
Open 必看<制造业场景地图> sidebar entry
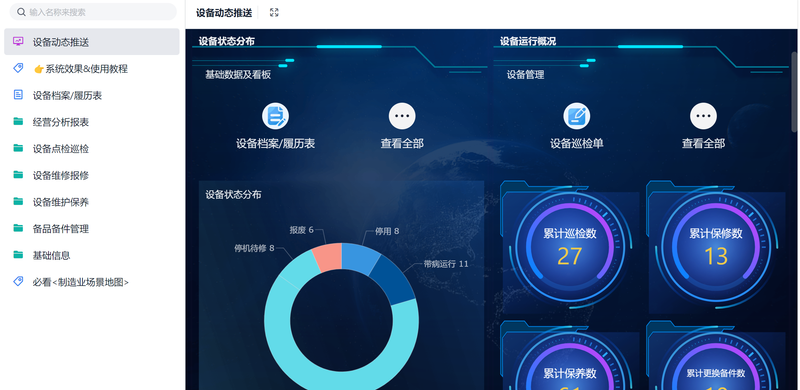coord(92,281)
